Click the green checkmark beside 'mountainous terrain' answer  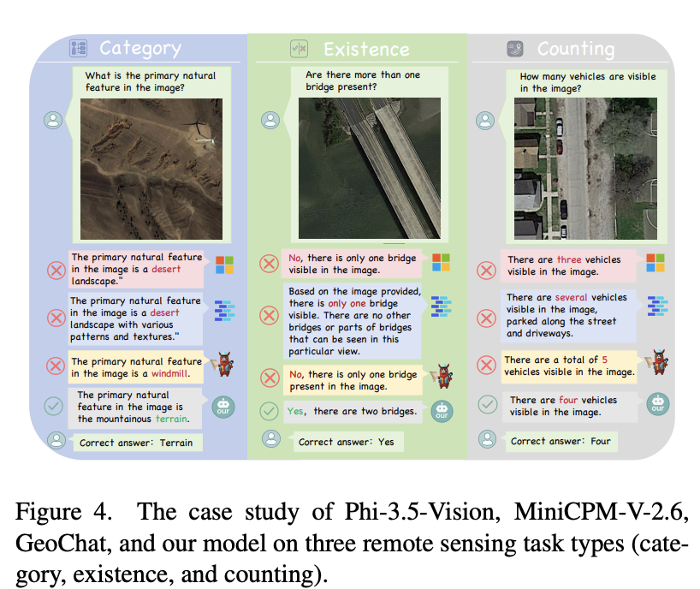click(54, 406)
